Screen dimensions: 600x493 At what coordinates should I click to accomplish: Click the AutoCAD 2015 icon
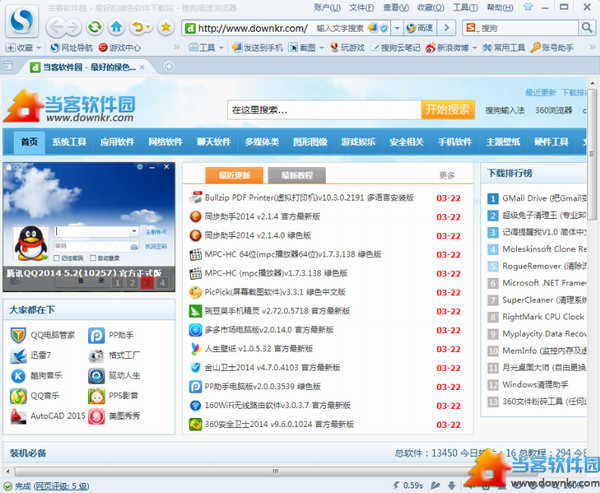[18, 416]
